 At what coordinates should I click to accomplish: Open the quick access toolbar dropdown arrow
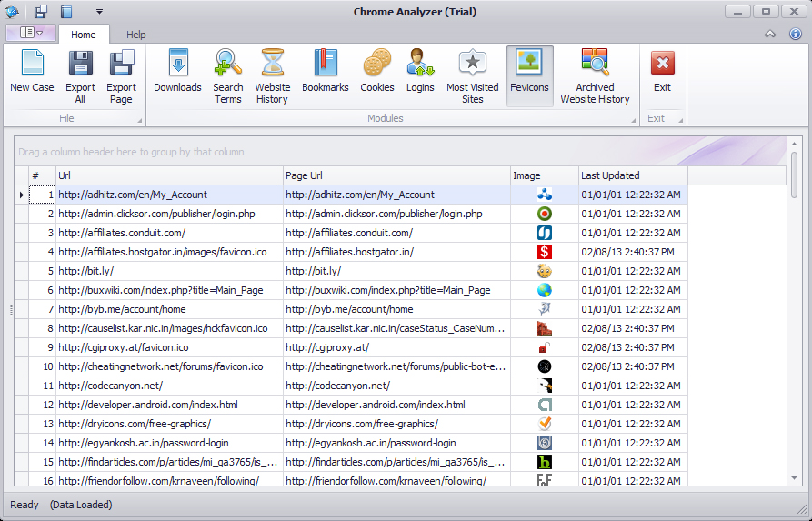tap(99, 12)
